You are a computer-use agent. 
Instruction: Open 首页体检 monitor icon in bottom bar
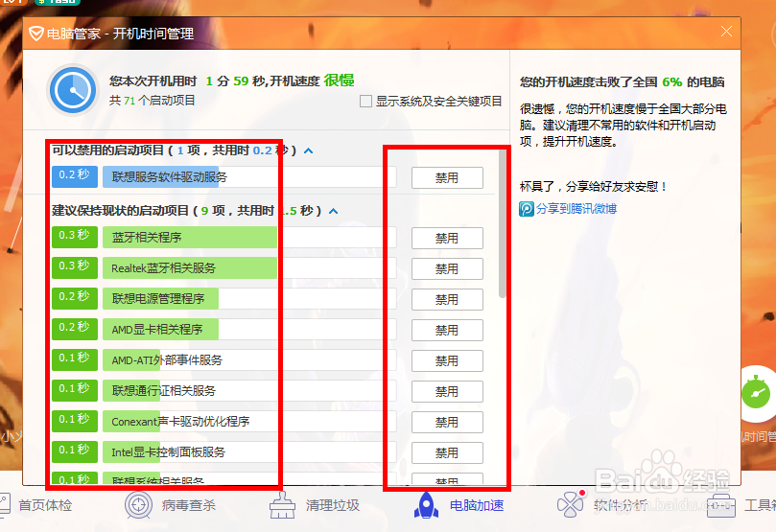click(5, 505)
